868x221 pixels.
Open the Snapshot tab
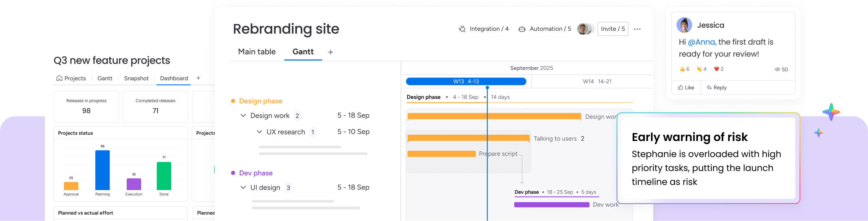click(136, 78)
